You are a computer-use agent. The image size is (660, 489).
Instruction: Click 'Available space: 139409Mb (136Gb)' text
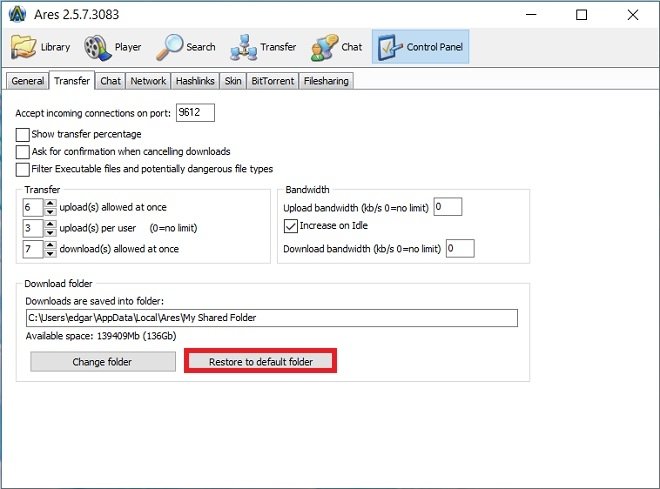[101, 336]
